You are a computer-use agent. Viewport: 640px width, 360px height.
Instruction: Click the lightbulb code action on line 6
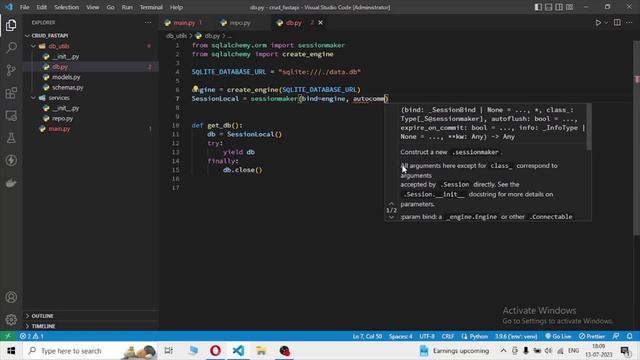pos(195,89)
